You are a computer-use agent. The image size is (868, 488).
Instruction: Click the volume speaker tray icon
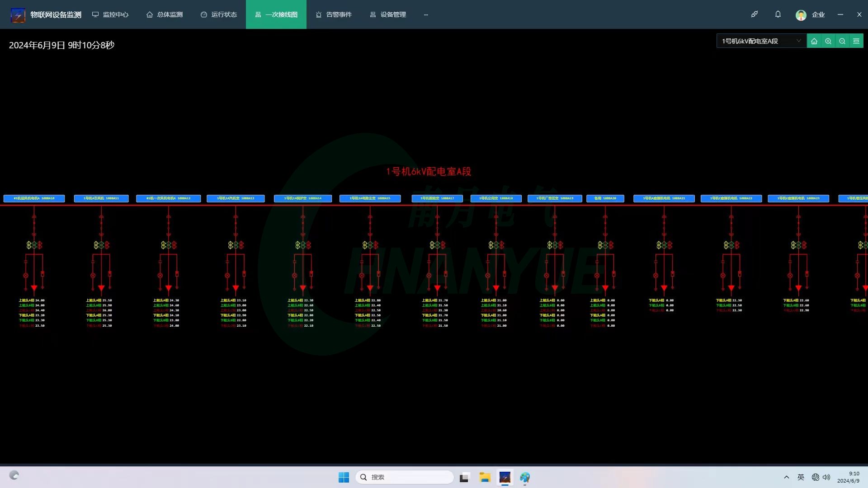pos(827,477)
